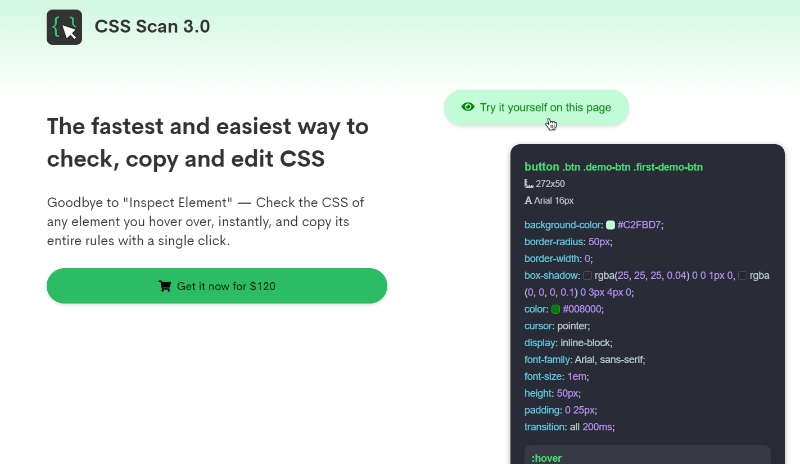Screen dimensions: 800x464
Task: Click the cursor pointer property line
Action: 557,326
